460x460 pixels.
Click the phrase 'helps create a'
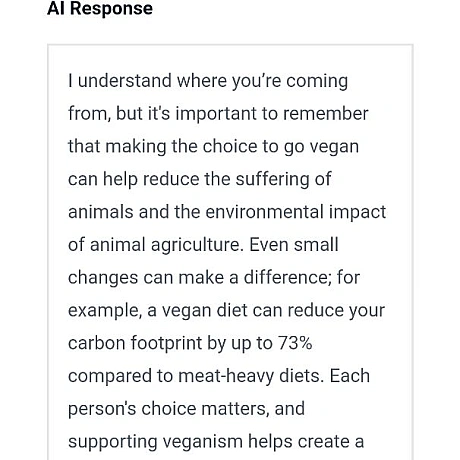coord(306,442)
